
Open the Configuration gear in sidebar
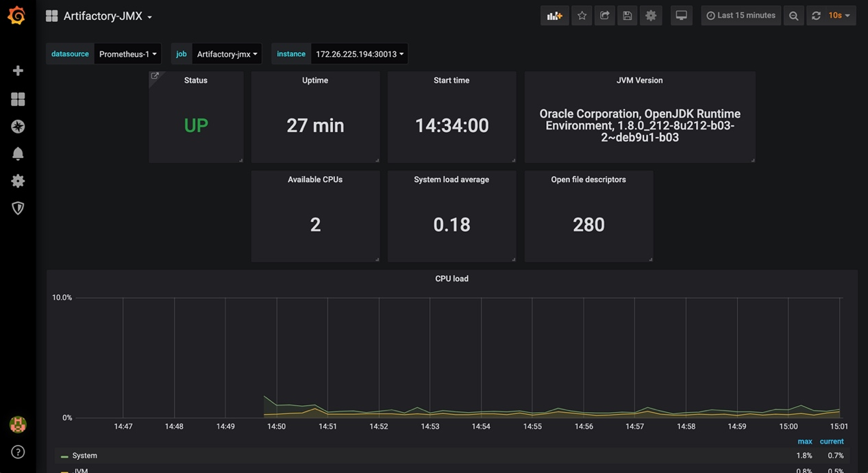click(x=18, y=181)
